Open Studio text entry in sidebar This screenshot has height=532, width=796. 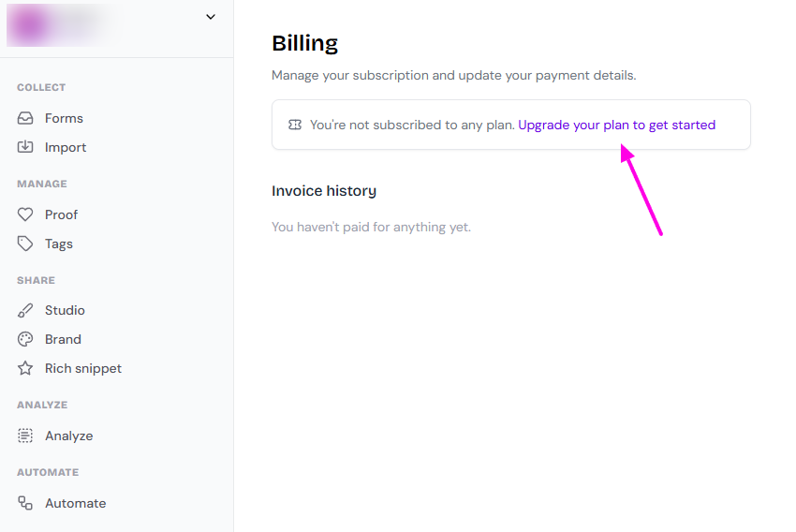[x=65, y=310]
